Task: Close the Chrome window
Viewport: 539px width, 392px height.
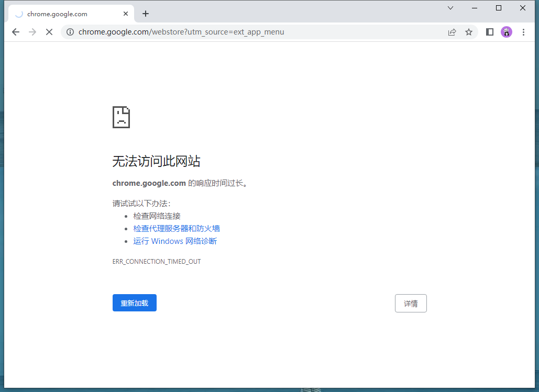Action: coord(523,8)
